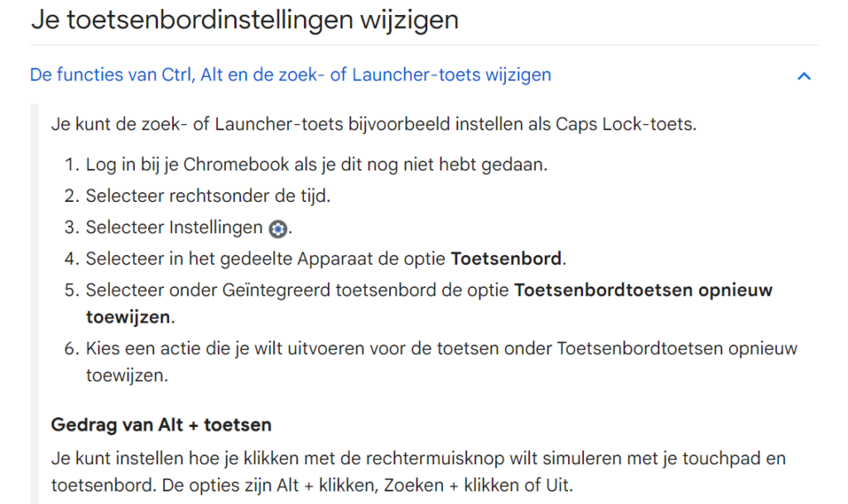Click the paragraph about simulating rechtermuisknop
The width and height of the screenshot is (848, 504).
pyautogui.click(x=418, y=458)
